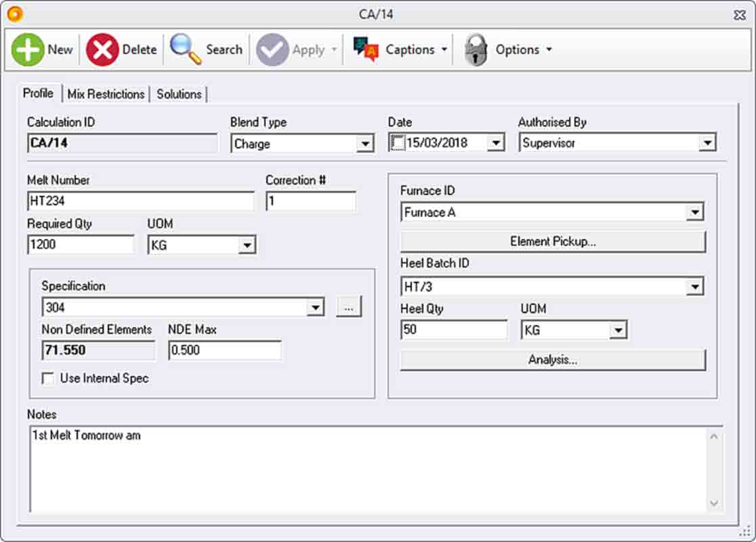The width and height of the screenshot is (756, 542).
Task: Toggle the Use Internal Spec checkbox
Action: [47, 379]
